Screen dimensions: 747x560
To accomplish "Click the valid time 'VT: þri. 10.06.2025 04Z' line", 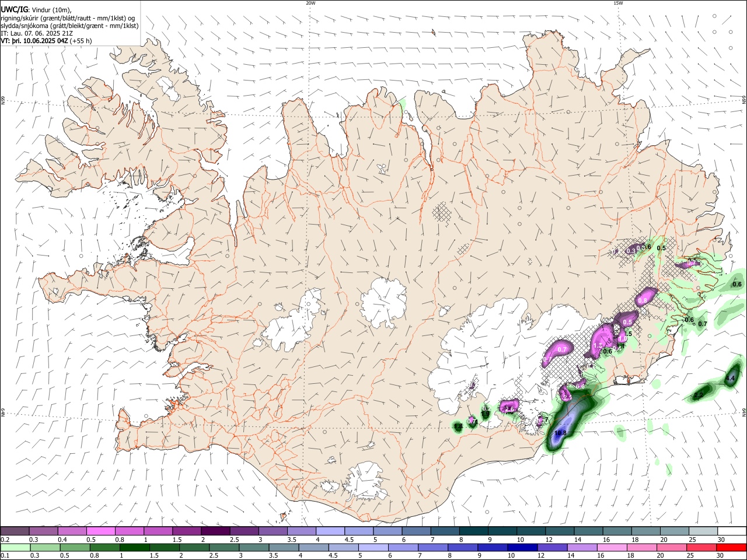I will [x=46, y=41].
